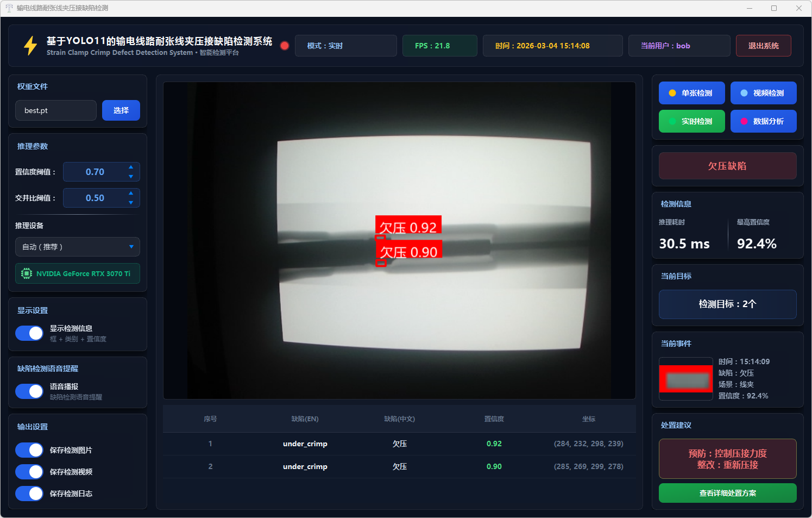
Task: Open the detailed handling plan button
Action: pyautogui.click(x=727, y=493)
